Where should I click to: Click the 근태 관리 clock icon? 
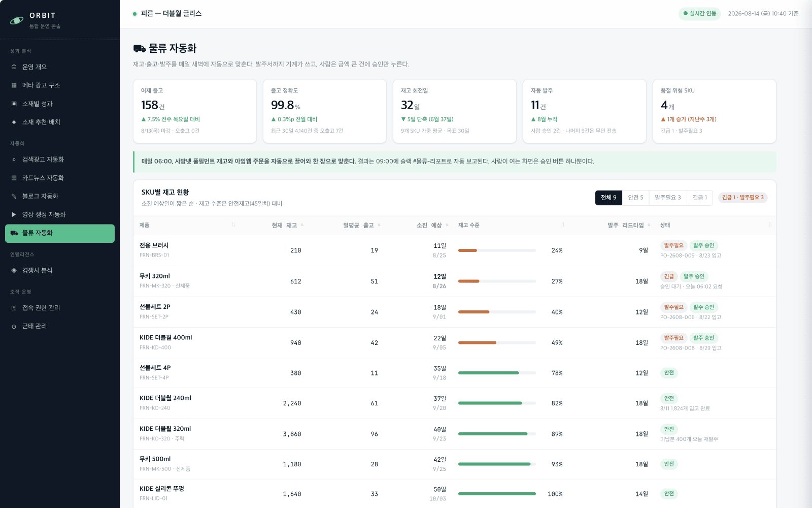pyautogui.click(x=14, y=326)
